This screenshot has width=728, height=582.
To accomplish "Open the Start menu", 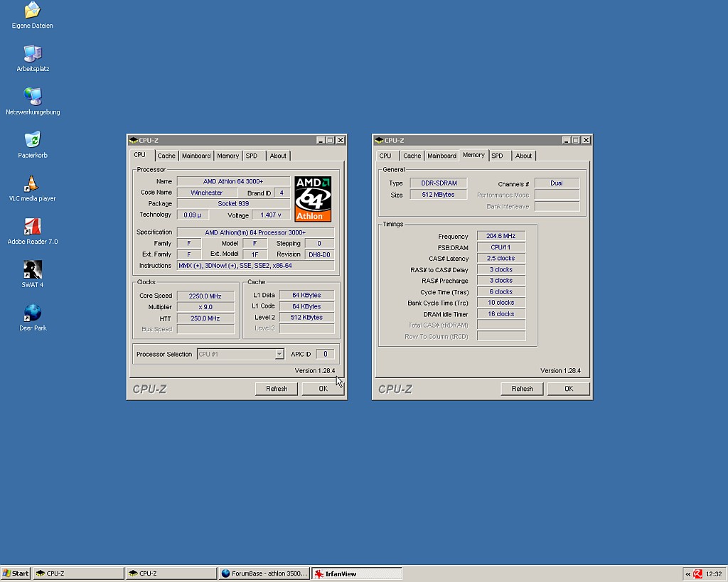I will point(16,573).
